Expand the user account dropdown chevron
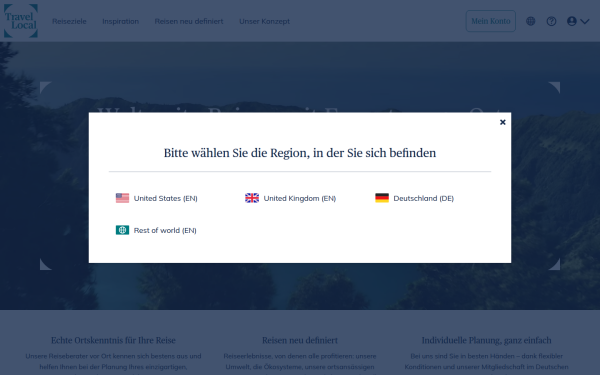 585,21
